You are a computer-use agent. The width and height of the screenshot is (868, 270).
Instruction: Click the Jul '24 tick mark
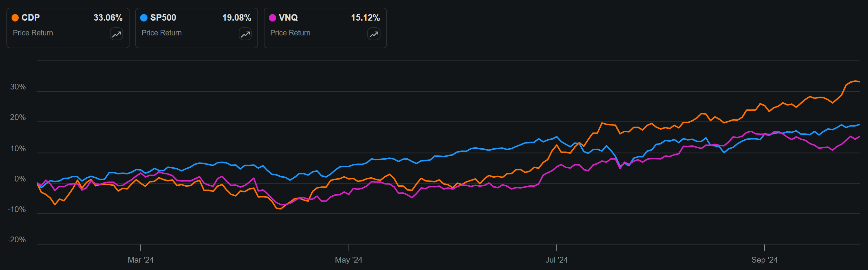coord(556,248)
